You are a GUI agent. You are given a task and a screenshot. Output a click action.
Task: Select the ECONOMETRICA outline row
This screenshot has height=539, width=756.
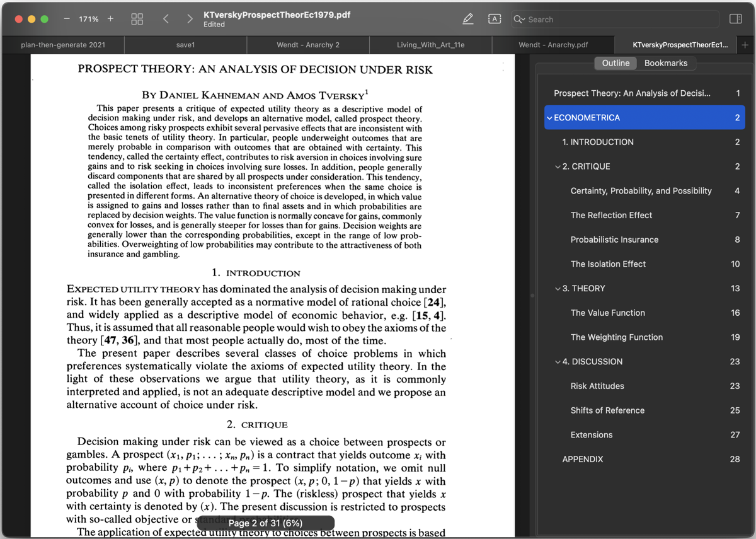pyautogui.click(x=644, y=118)
